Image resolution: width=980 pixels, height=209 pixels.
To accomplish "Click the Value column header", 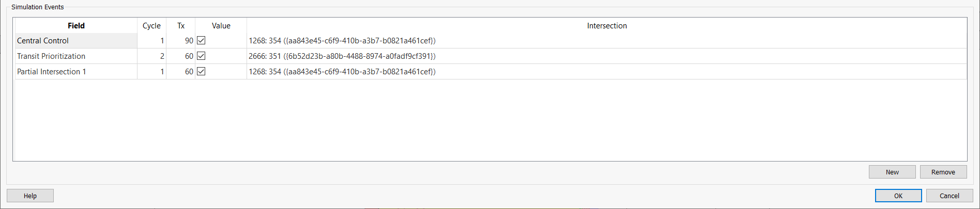I will pos(221,25).
